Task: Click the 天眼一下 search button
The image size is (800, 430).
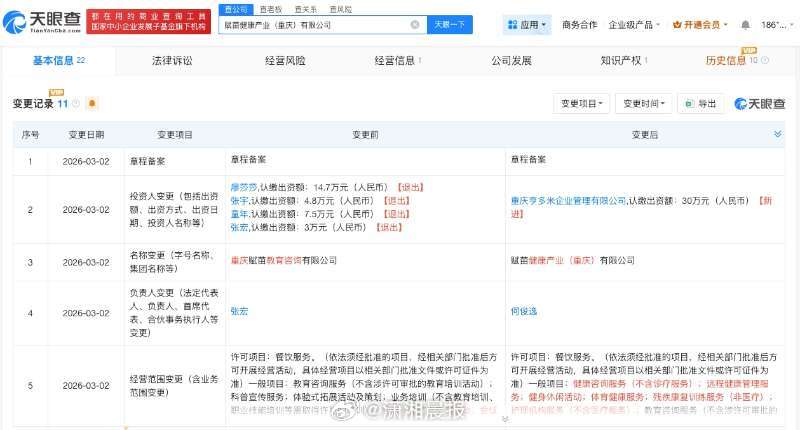Action: [x=449, y=24]
